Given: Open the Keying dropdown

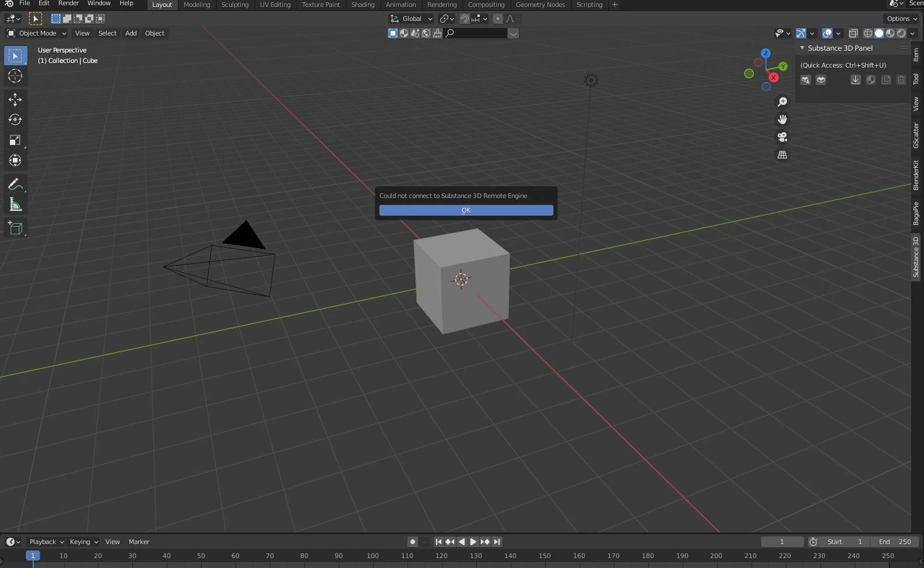Looking at the screenshot, I should (x=83, y=542).
